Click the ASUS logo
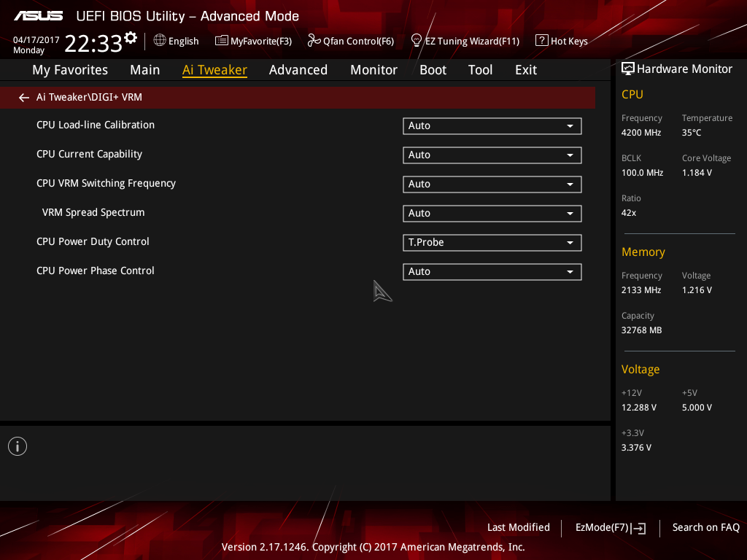747x560 pixels. point(38,16)
